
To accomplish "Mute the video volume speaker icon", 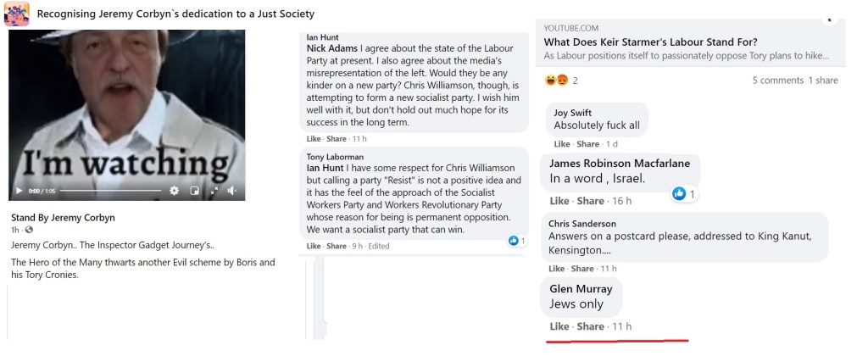I will tap(231, 191).
